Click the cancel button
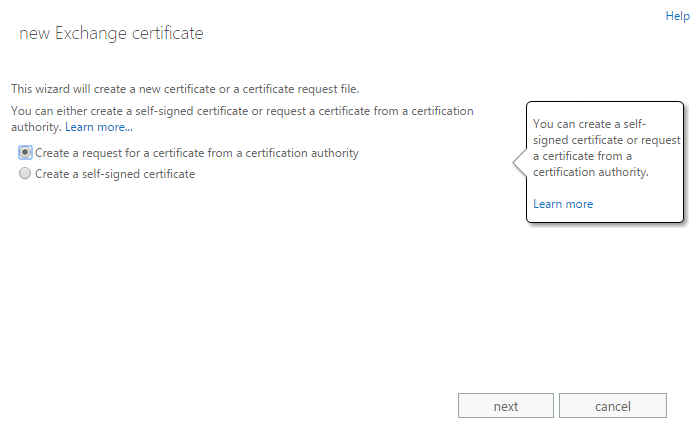The image size is (698, 426). (613, 406)
